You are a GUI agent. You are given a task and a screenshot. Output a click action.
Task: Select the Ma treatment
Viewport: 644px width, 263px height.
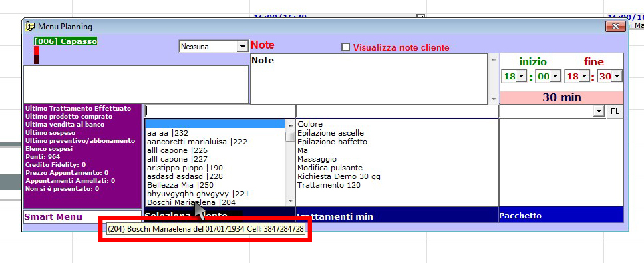click(x=303, y=150)
